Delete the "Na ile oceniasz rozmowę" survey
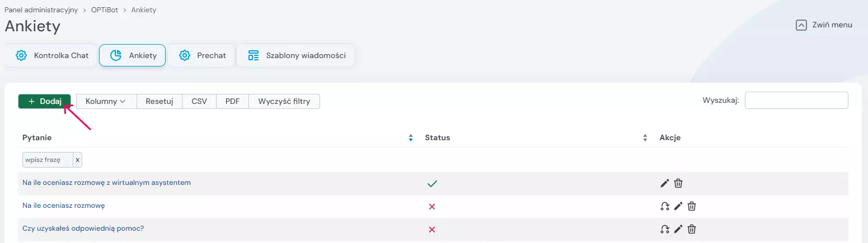The height and width of the screenshot is (243, 868). [x=692, y=206]
